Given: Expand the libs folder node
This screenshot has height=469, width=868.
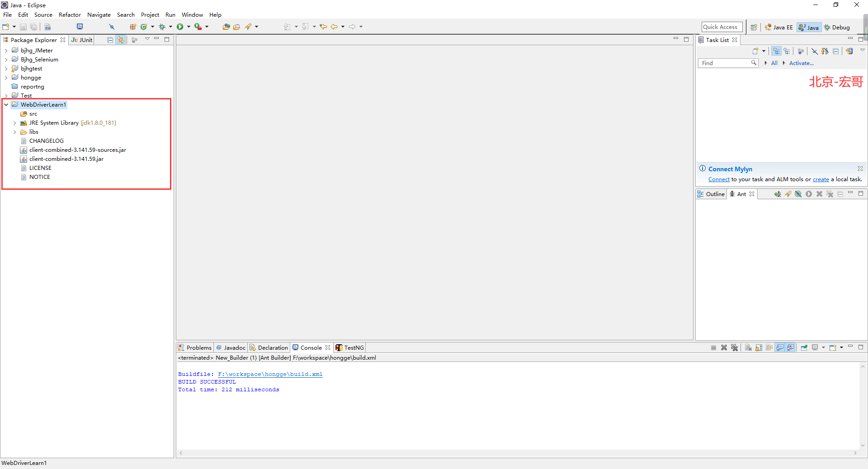Looking at the screenshot, I should tap(15, 132).
